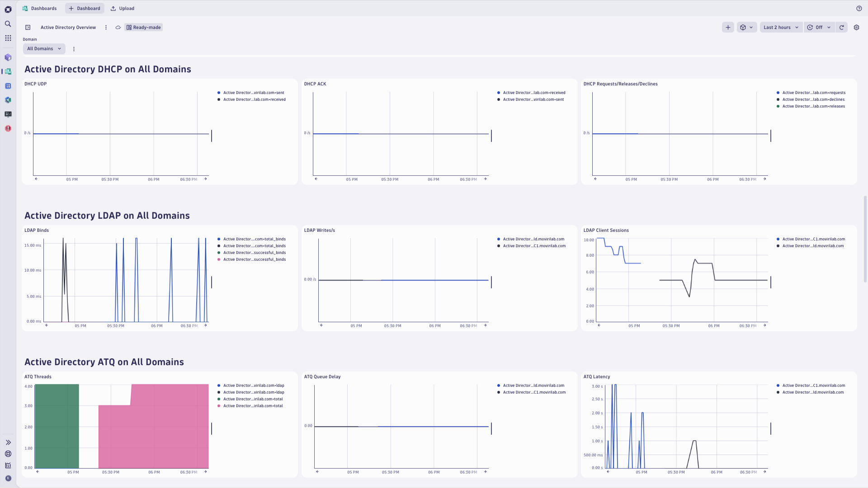Click 'Active Directory LDAP on All Domains' heading
The width and height of the screenshot is (868, 488).
[107, 216]
